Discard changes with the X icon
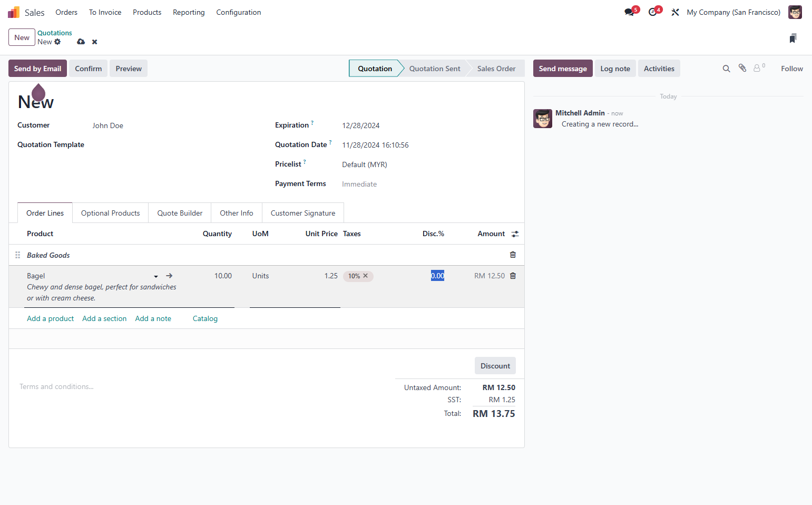Screen dimensions: 812x505 coord(95,42)
